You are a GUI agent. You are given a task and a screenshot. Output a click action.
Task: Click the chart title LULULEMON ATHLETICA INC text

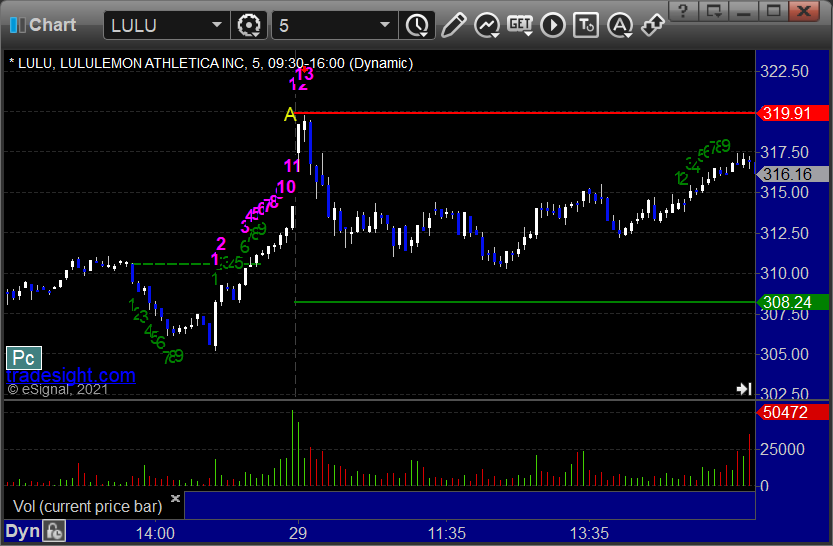pyautogui.click(x=151, y=63)
